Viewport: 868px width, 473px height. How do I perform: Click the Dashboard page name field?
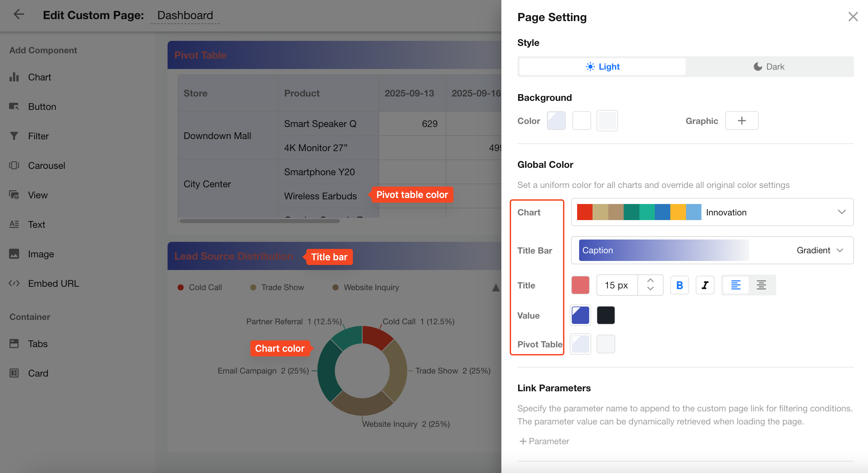point(185,15)
